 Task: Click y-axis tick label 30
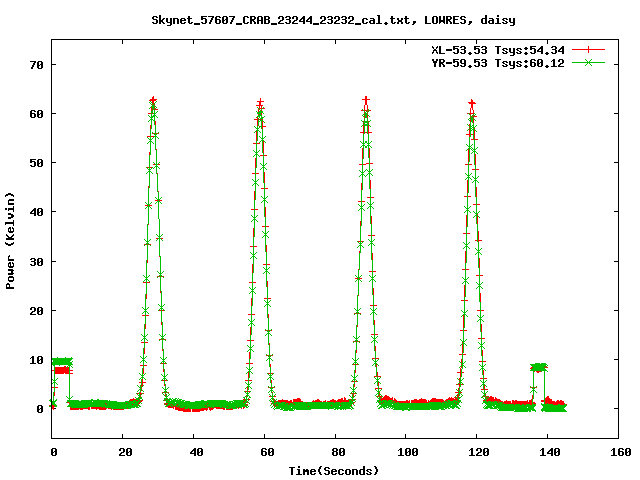pyautogui.click(x=37, y=262)
